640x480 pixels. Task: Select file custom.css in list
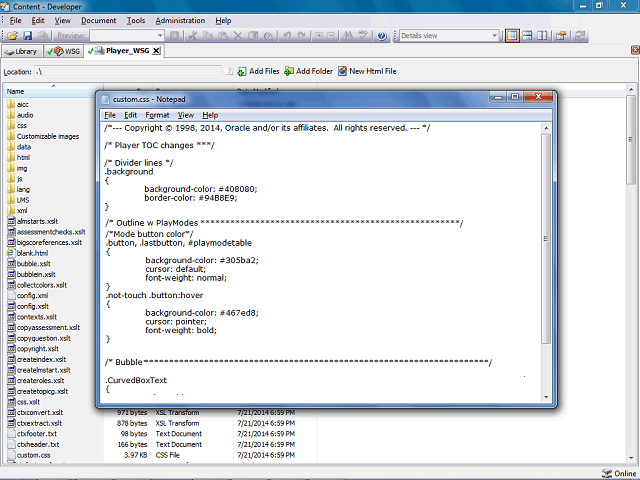(x=29, y=455)
